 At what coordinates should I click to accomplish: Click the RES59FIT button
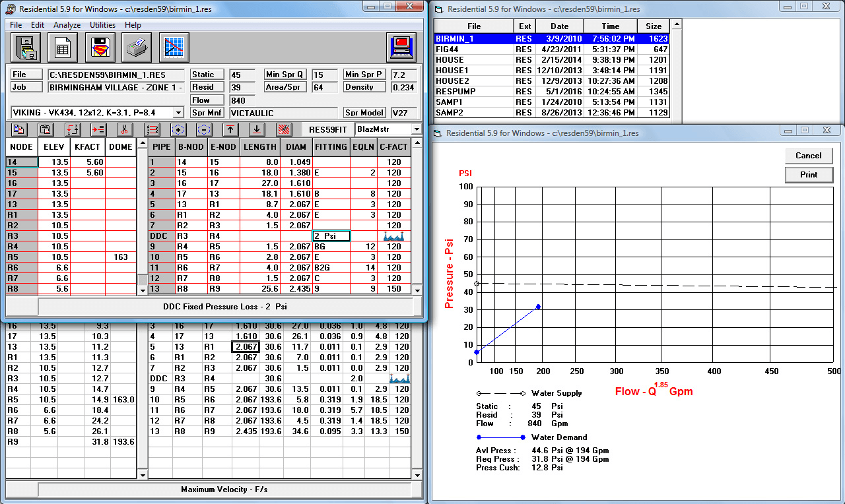coord(327,129)
